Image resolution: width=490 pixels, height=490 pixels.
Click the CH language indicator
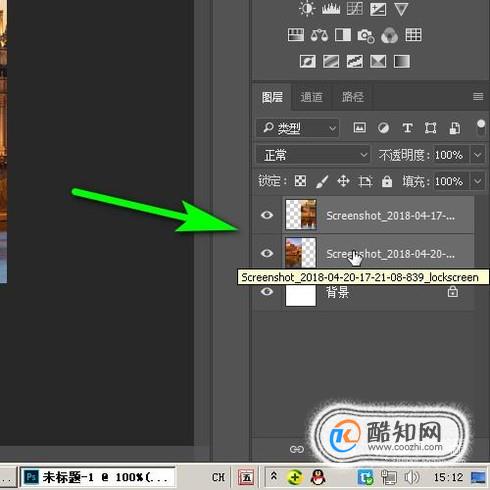coord(218,477)
